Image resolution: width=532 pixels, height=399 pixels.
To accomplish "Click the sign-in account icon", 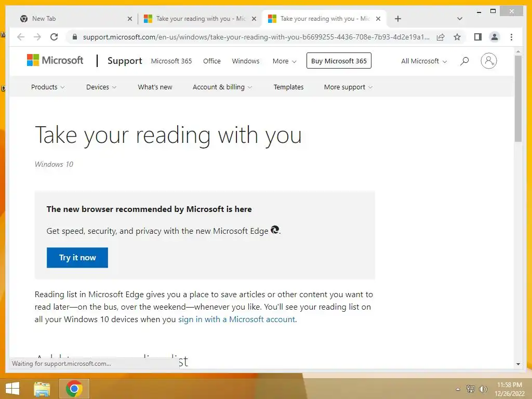I will [x=488, y=61].
